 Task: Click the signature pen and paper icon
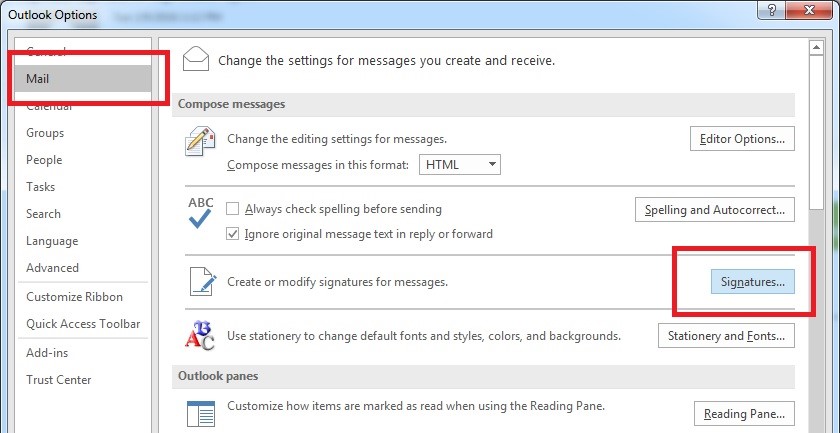[x=203, y=282]
